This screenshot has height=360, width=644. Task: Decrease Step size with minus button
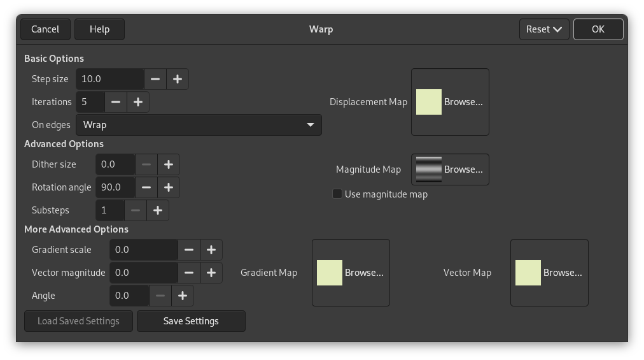pyautogui.click(x=155, y=79)
